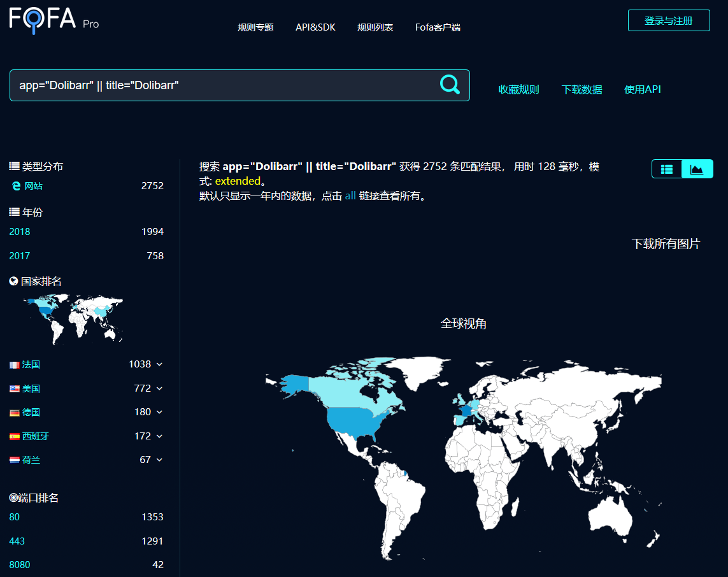
Task: Expand the 德国 180 chevron
Action: pyautogui.click(x=159, y=412)
